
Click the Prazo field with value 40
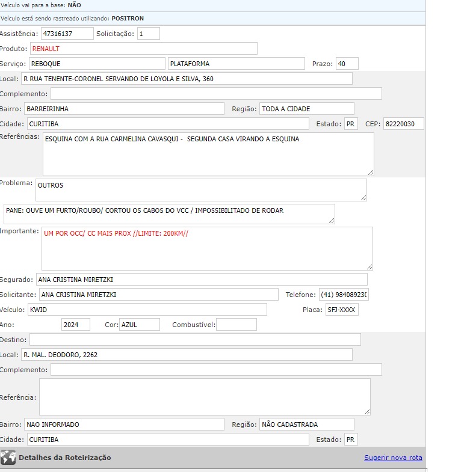point(347,64)
